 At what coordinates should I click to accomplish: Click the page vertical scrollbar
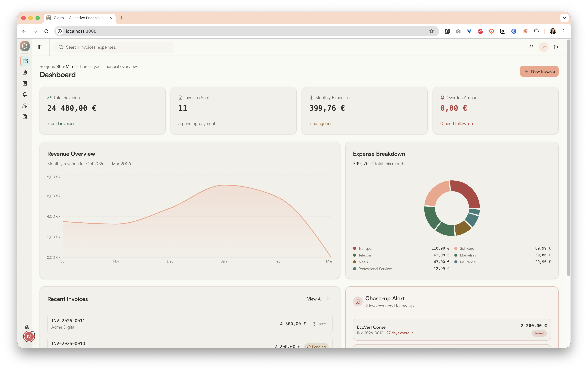[568, 158]
